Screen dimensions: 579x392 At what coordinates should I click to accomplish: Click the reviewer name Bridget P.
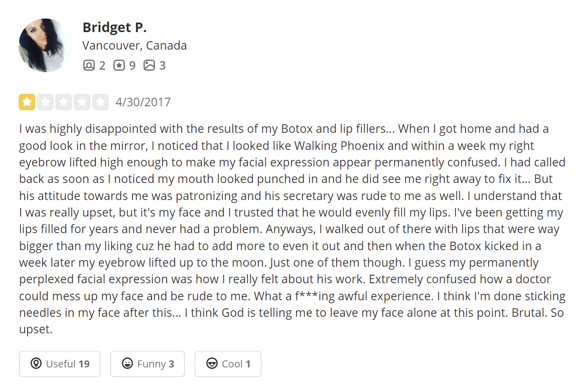(114, 27)
